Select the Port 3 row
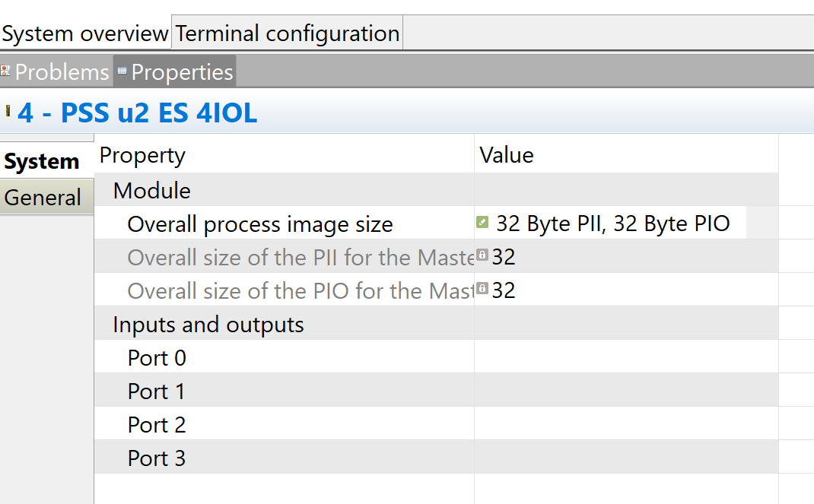The height and width of the screenshot is (504, 814). click(x=436, y=457)
